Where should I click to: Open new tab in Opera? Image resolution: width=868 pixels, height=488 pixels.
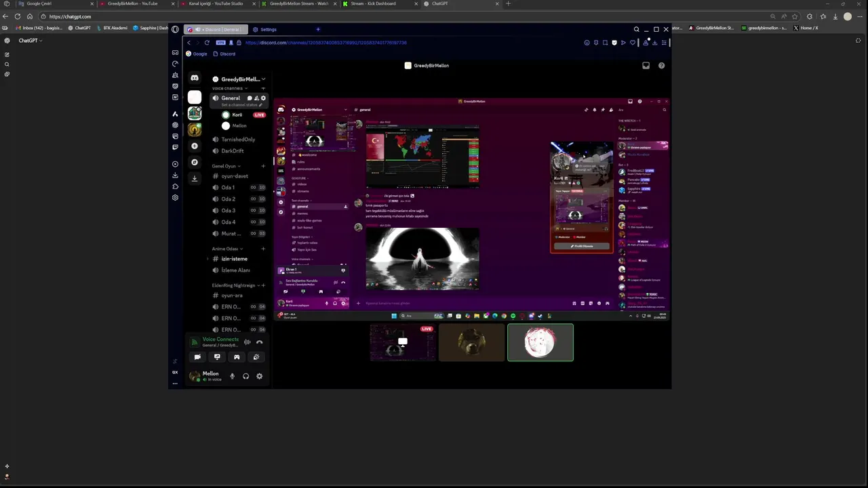[x=318, y=29]
